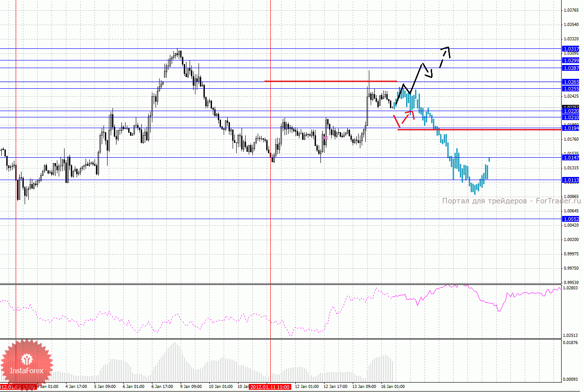Select the 1.0052 price level label
Viewport: 584px width, 392px height.
click(x=570, y=219)
